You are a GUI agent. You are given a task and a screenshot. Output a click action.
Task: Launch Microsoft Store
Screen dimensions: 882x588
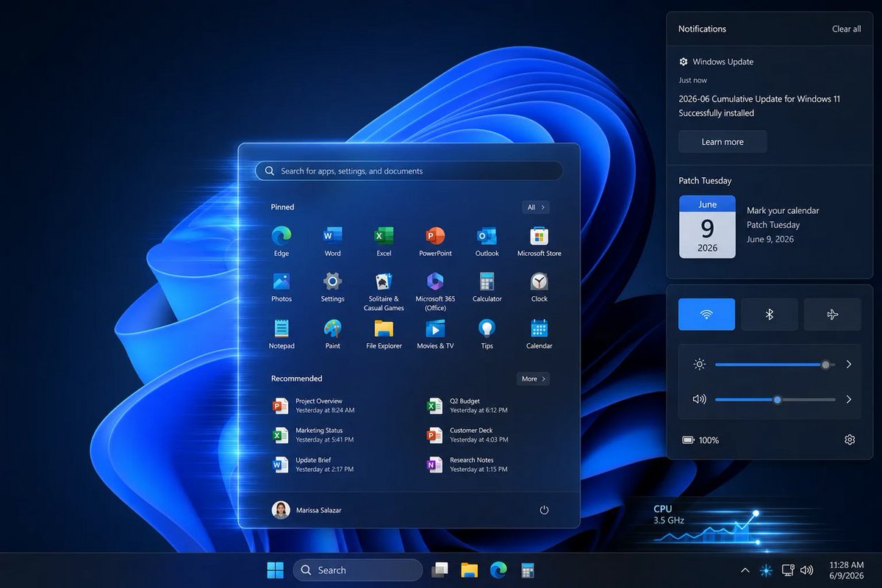coord(539,241)
